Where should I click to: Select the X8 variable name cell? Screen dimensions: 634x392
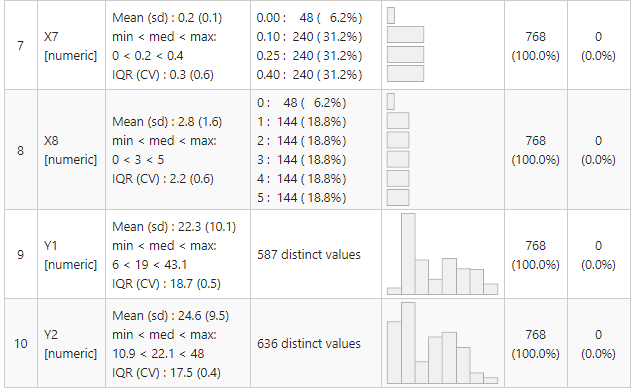tap(71, 150)
